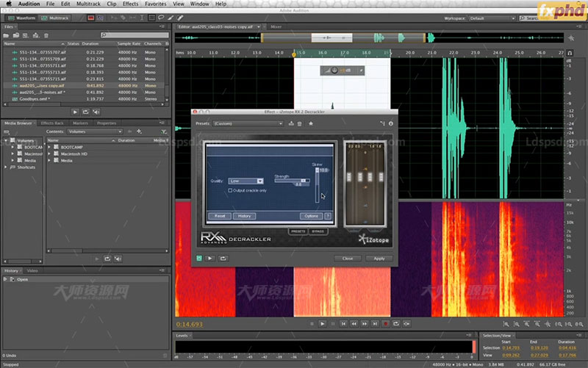Delete preset trash icon in effect window
Screen dimensions: 588x368
click(300, 123)
